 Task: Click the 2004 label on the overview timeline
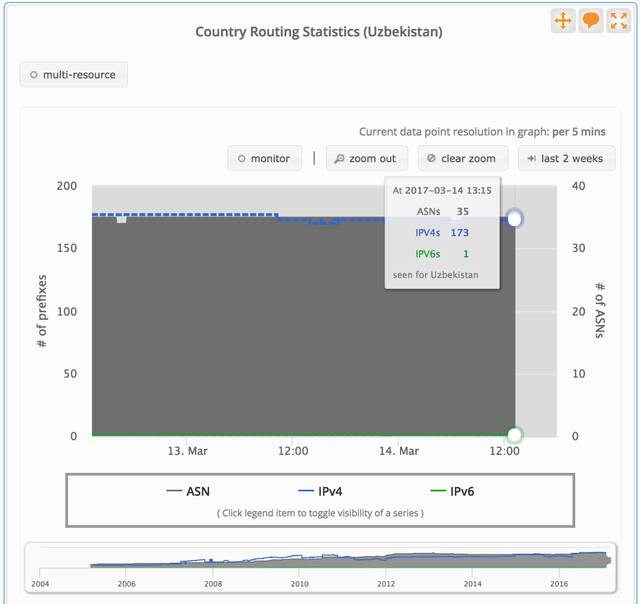(40, 584)
